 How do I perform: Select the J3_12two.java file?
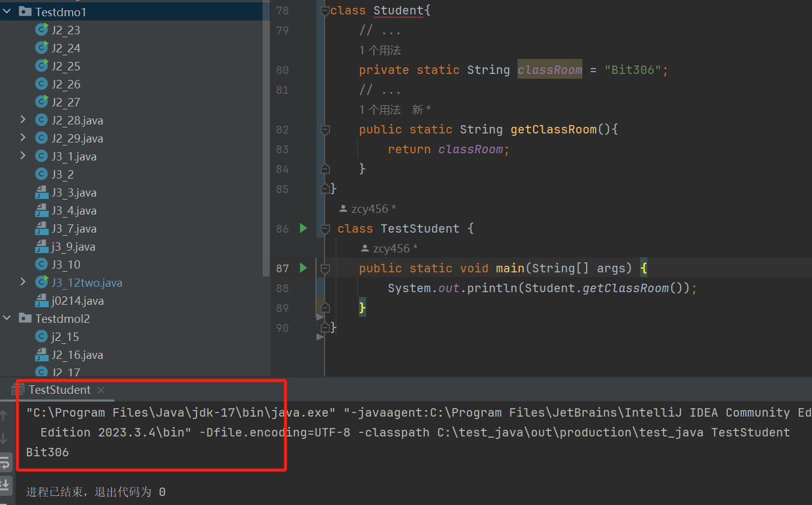pyautogui.click(x=87, y=283)
